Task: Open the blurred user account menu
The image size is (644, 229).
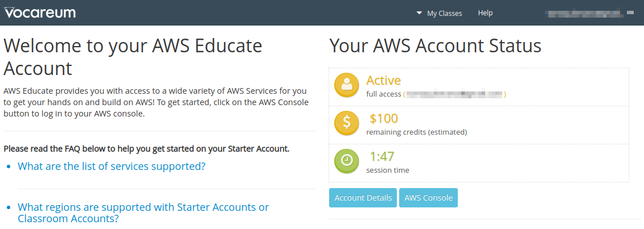Action: click(584, 13)
